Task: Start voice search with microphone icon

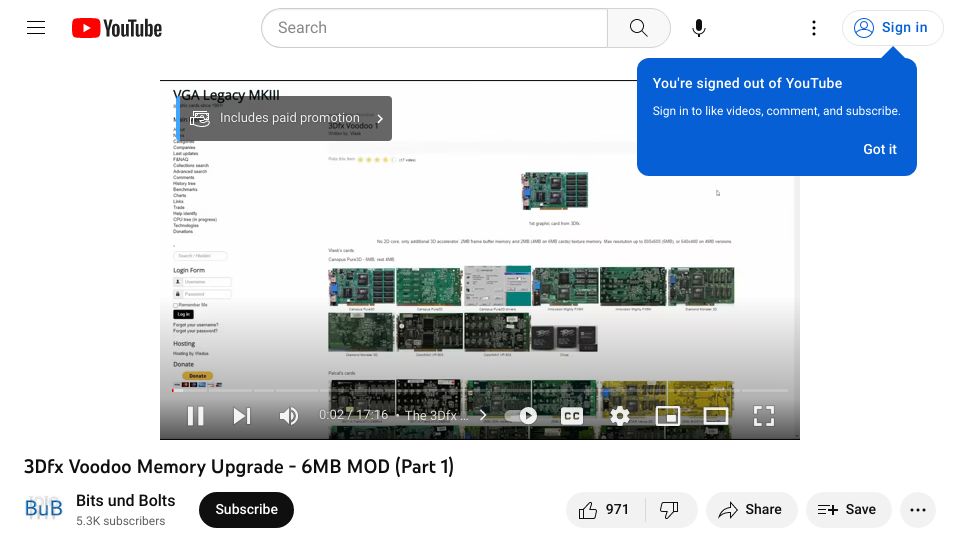Action: [699, 28]
